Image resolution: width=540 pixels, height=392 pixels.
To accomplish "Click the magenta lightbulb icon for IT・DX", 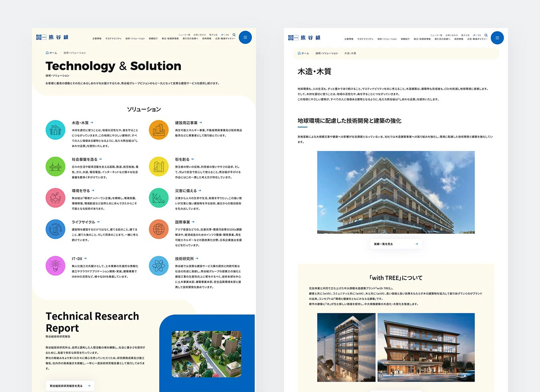I will 56,266.
